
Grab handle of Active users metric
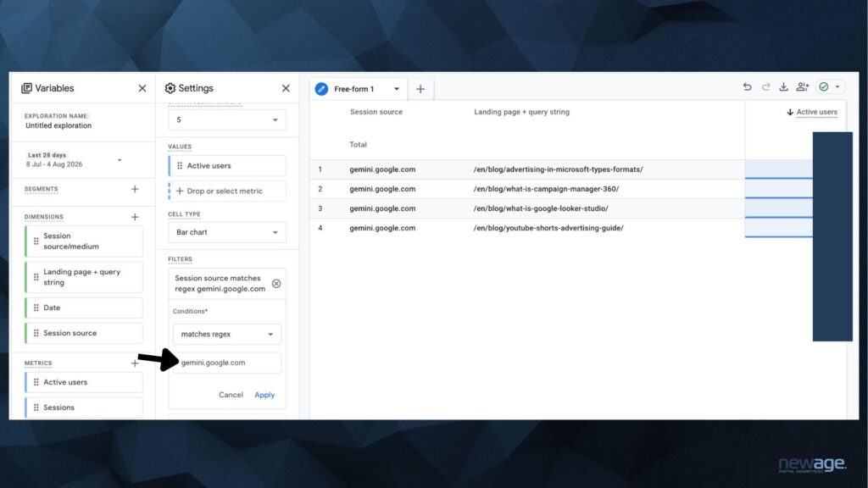coord(36,382)
